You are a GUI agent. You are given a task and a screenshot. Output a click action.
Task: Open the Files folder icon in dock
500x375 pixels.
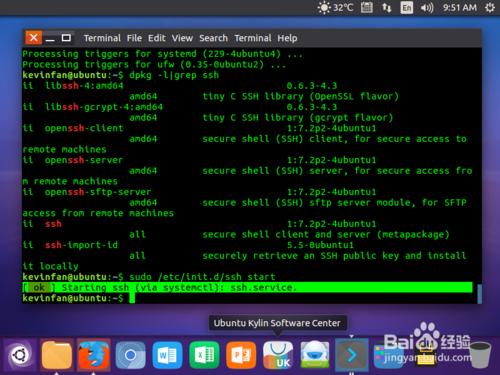(57, 355)
